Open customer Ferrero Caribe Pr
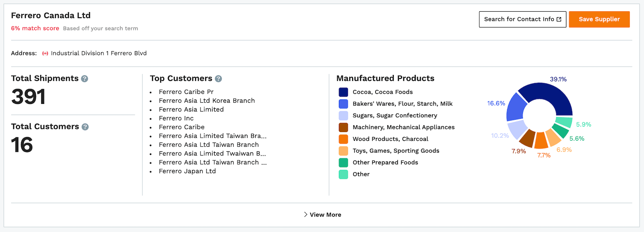 [x=186, y=92]
